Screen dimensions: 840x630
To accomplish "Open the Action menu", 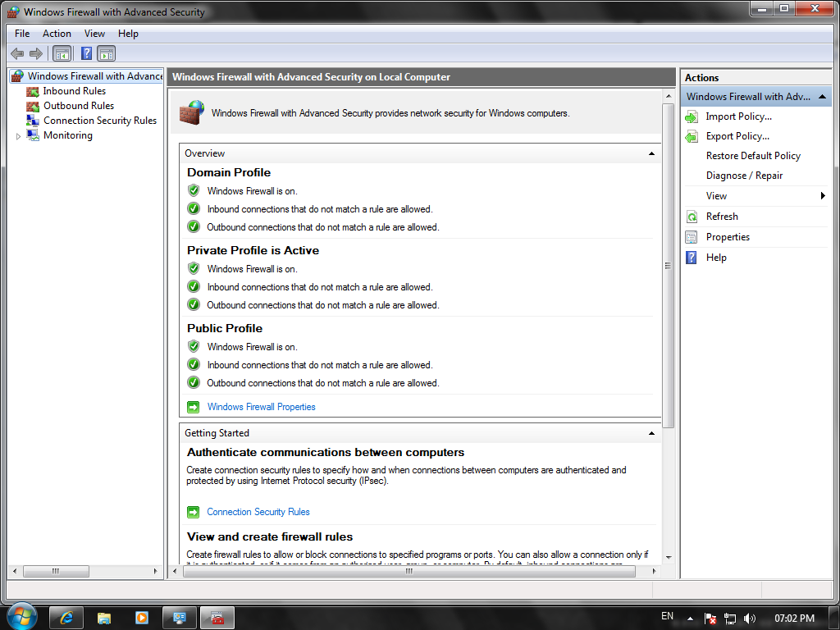I will click(x=57, y=33).
